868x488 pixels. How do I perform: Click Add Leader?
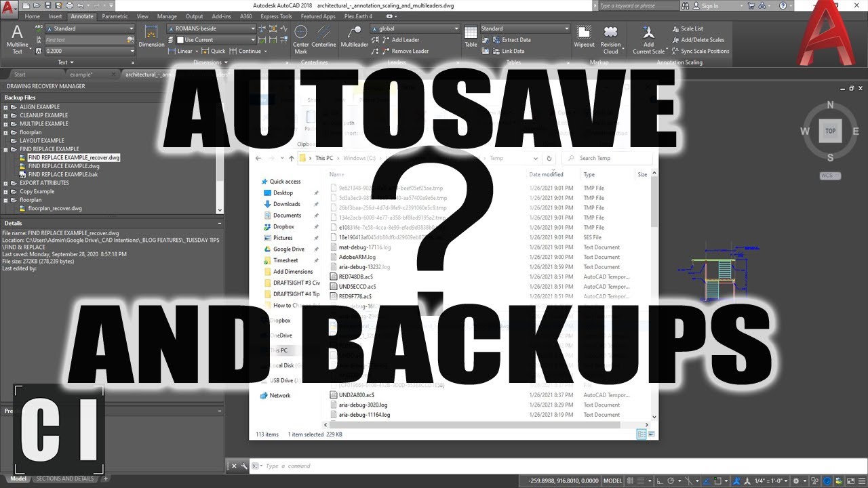coord(400,40)
